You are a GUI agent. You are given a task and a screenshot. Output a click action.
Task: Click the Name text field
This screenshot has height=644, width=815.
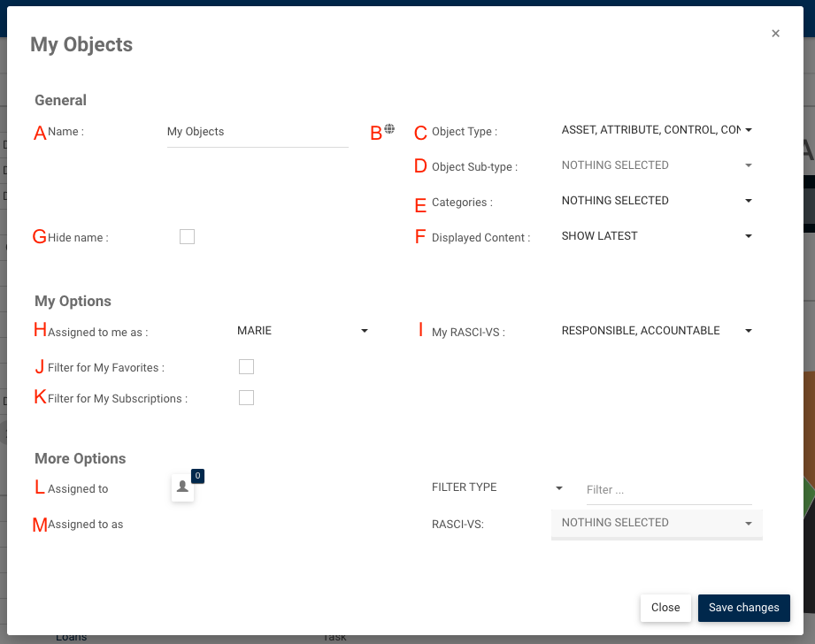[257, 132]
